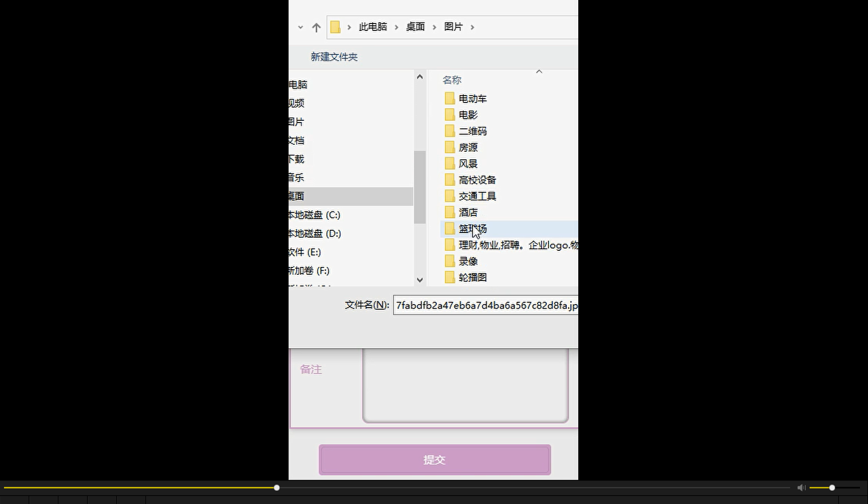The image size is (868, 504).
Task: Open the 酒店 folder
Action: coord(468,212)
